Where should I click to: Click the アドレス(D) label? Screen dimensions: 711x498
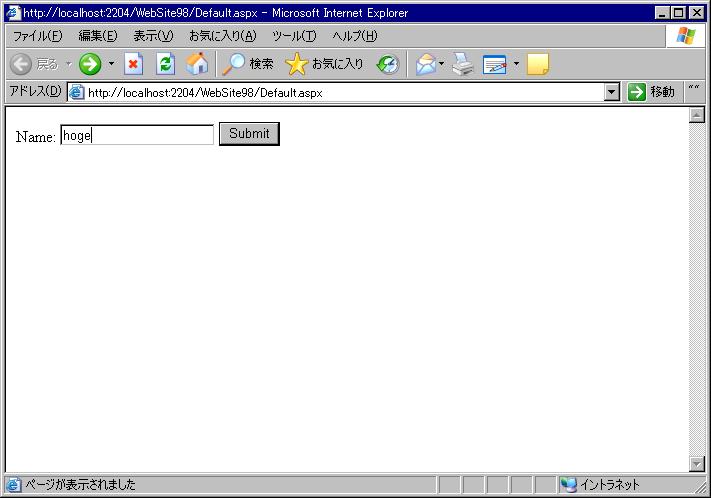tap(35, 91)
